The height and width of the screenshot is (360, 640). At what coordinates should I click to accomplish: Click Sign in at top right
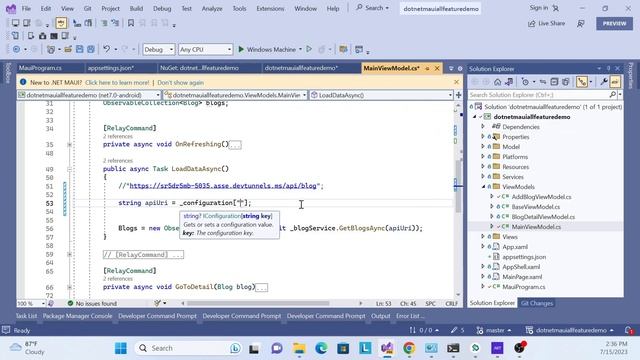pos(539,8)
